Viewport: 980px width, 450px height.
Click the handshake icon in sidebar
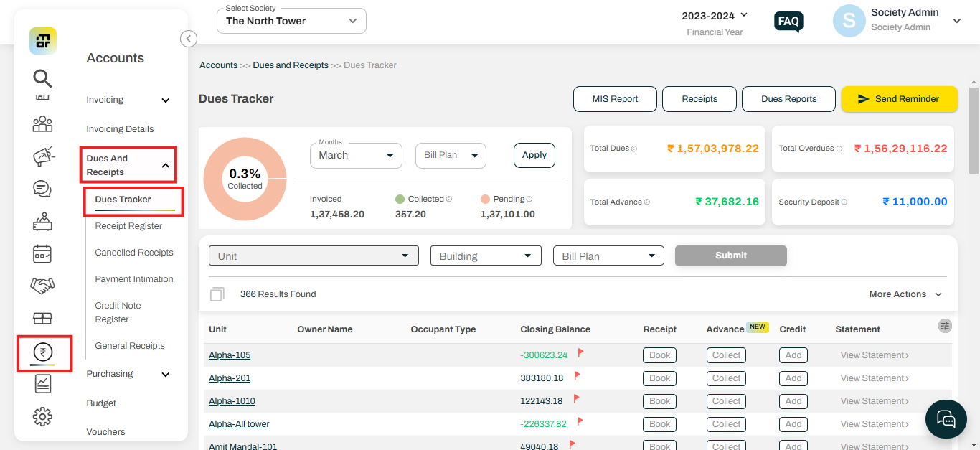click(x=43, y=286)
